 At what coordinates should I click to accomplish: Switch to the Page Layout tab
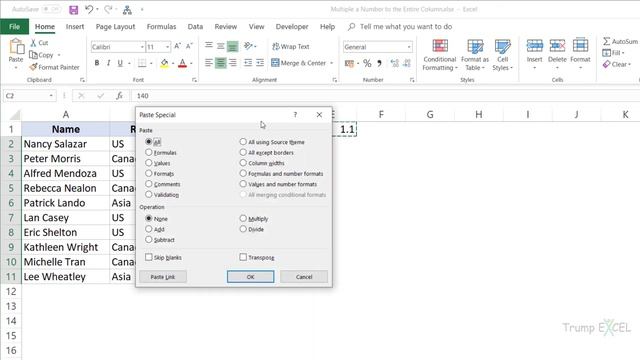[x=116, y=27]
